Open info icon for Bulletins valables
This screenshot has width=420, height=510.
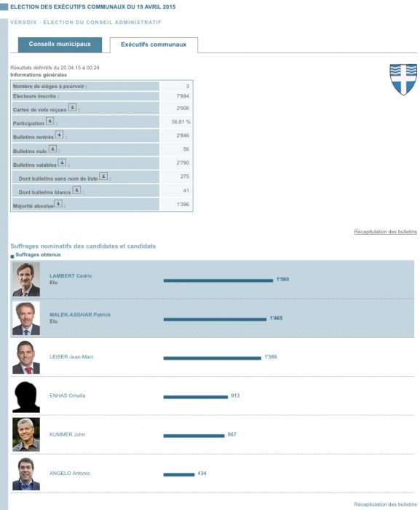62,162
